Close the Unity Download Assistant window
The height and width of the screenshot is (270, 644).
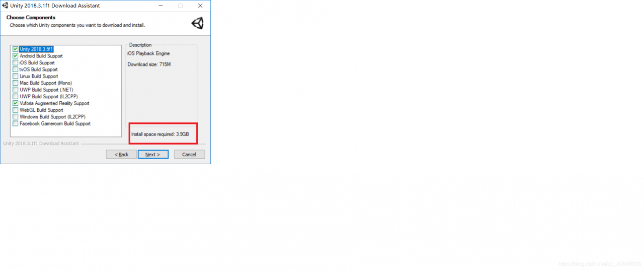(x=200, y=6)
